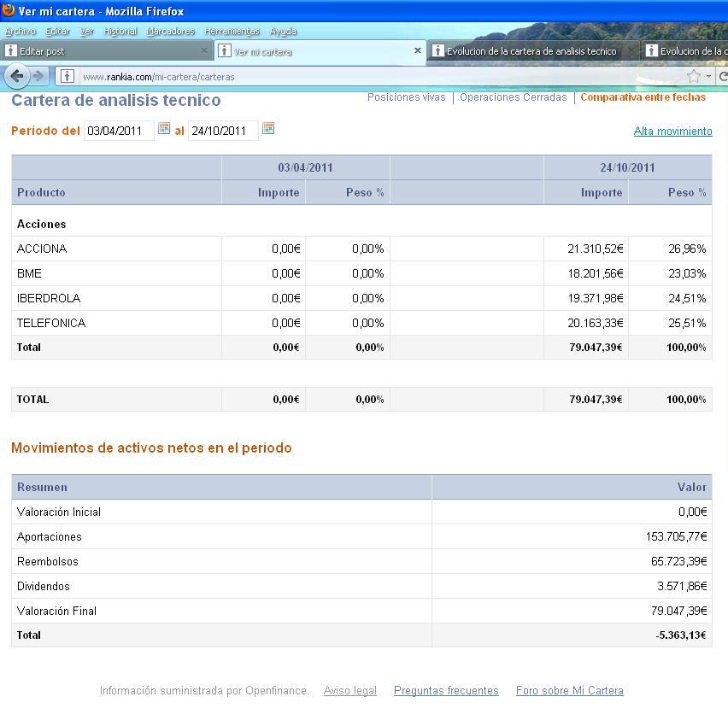Click the ACCIONA row name
This screenshot has height=720, width=728.
coord(42,249)
